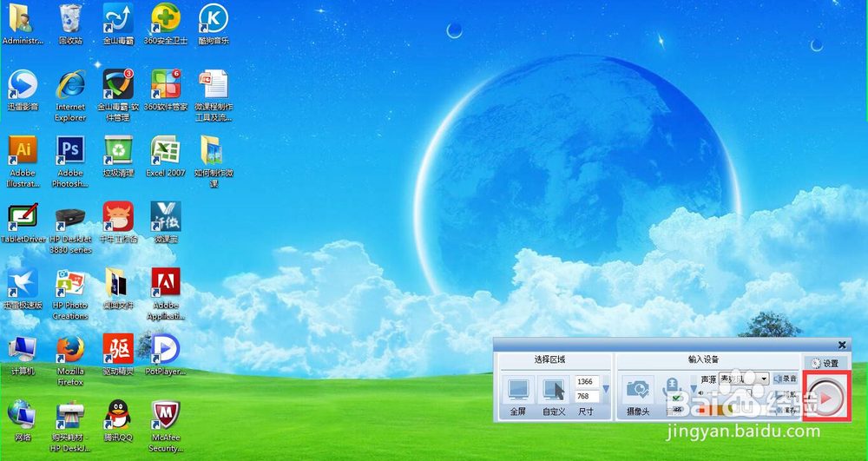Launch Adobe Illustrator shortcut
Screen dimensions: 868x461
[23, 161]
